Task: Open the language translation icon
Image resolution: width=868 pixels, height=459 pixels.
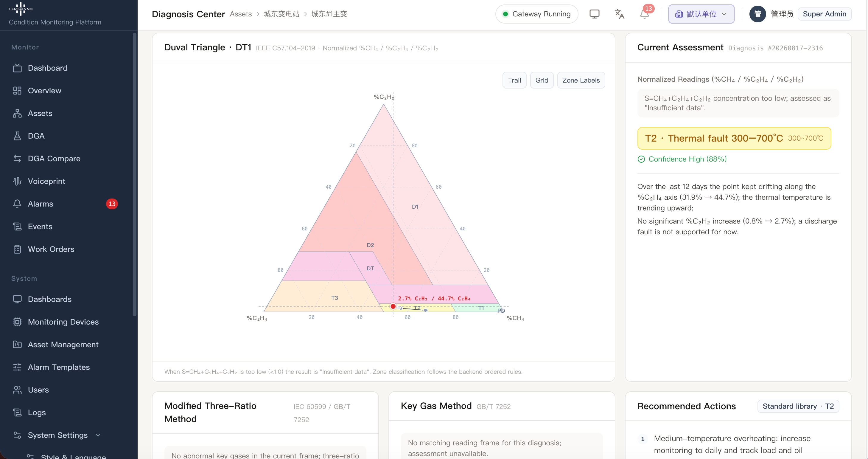Action: [x=619, y=14]
